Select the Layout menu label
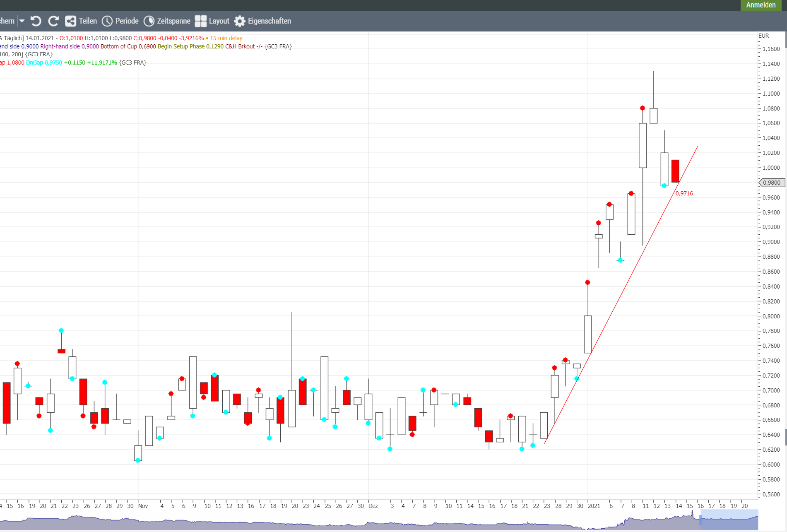The width and height of the screenshot is (787, 532). pyautogui.click(x=219, y=21)
